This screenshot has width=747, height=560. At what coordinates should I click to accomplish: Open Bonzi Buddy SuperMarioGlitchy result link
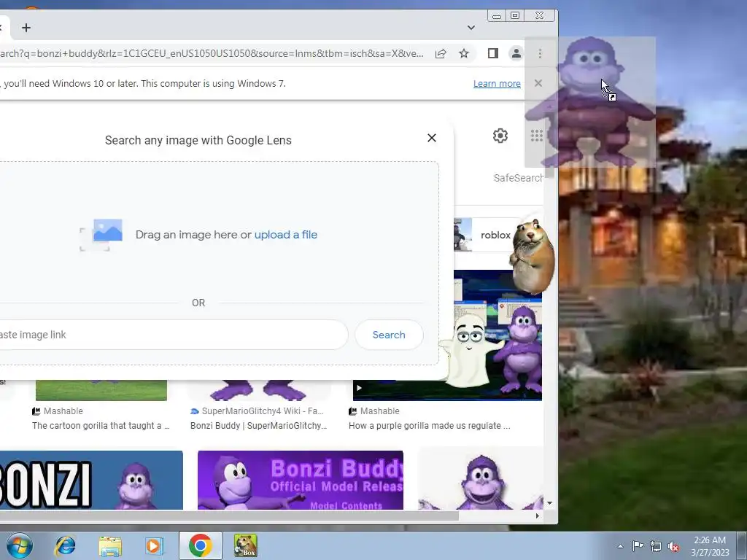point(259,426)
